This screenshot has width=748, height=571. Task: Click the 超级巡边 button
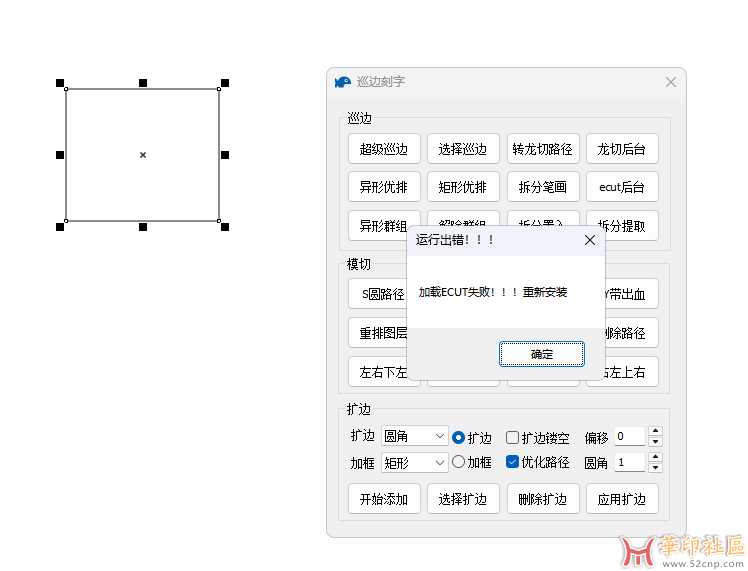tap(384, 149)
